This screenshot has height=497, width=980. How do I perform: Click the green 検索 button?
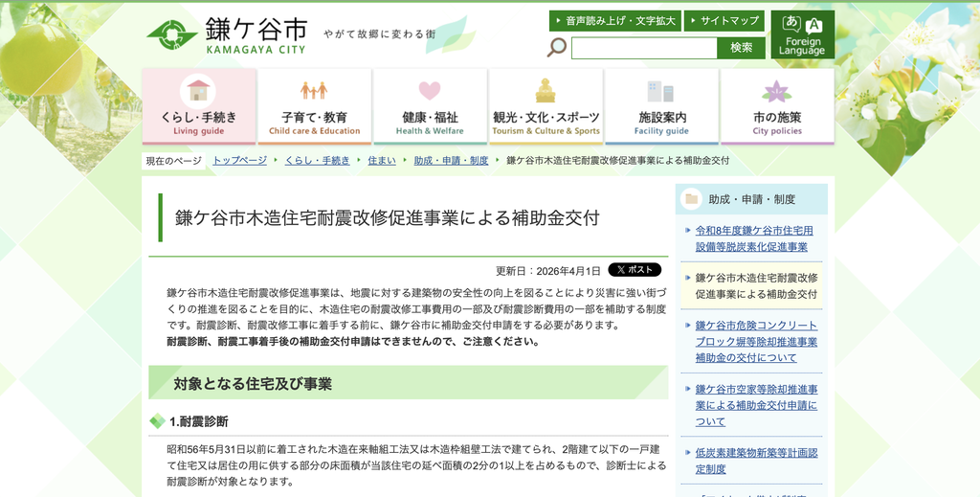(742, 48)
